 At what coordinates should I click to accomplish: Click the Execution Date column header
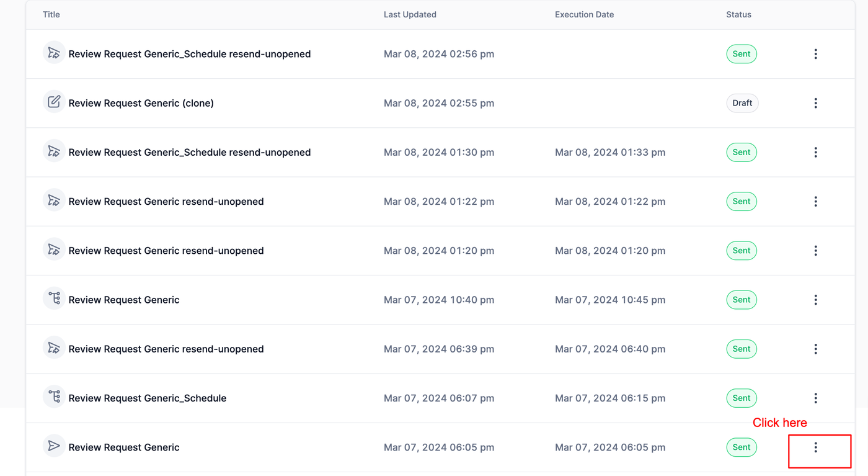(584, 14)
